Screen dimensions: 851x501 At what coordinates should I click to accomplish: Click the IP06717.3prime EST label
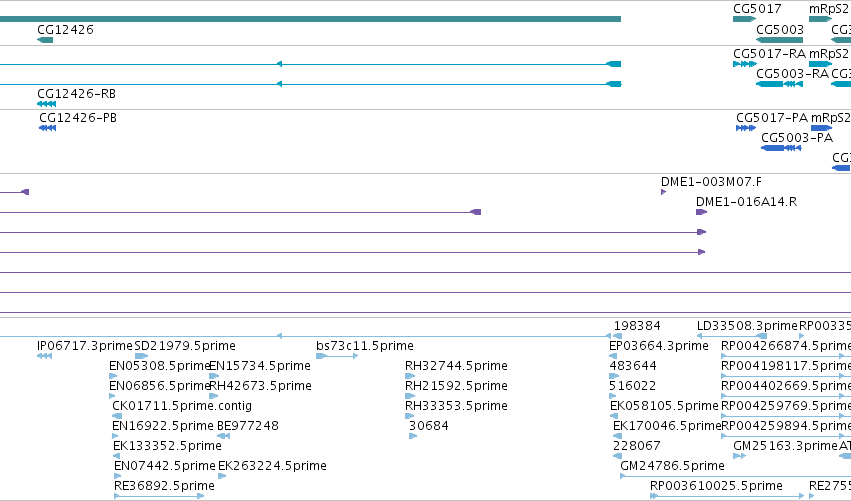click(x=85, y=346)
